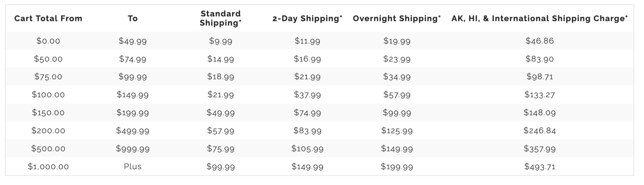The height and width of the screenshot is (185, 644).
Task: Click the Cart Total From column header
Action: point(48,19)
